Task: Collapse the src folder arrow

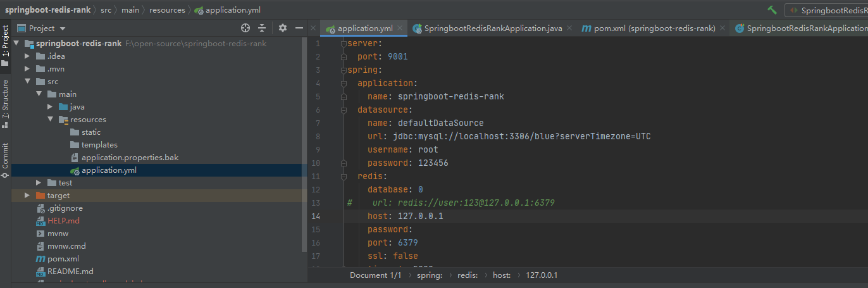Action: coord(27,81)
